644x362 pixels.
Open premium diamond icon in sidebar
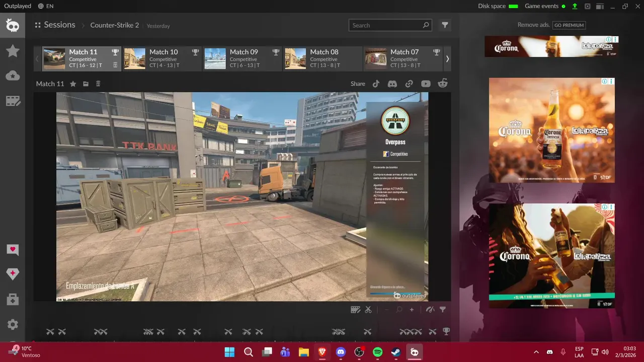tap(13, 274)
